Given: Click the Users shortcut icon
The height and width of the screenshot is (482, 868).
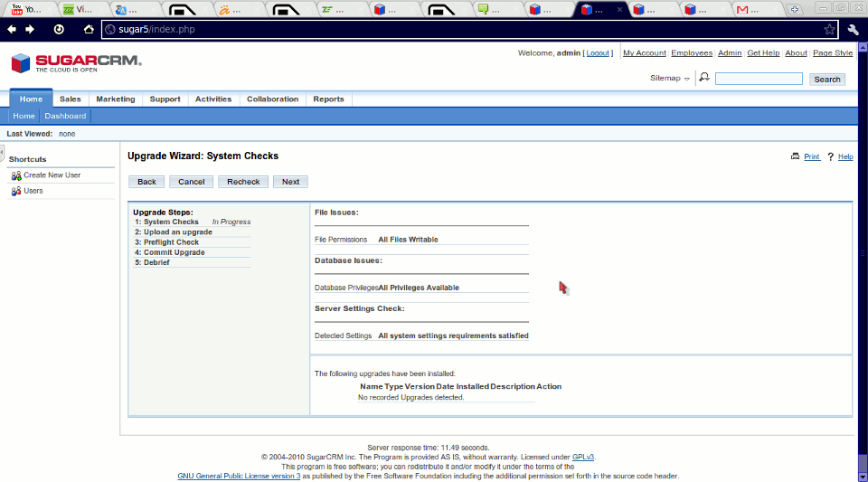Looking at the screenshot, I should click(x=16, y=192).
